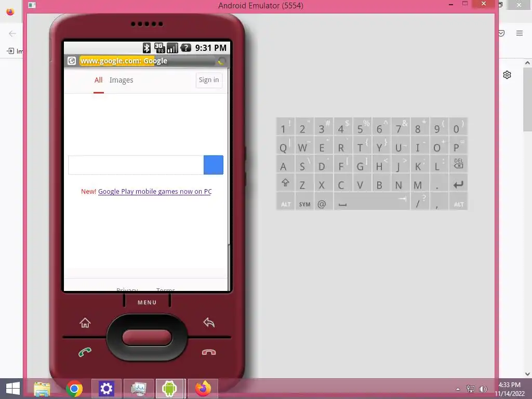The image size is (532, 399).
Task: Click the right ALT key
Action: [x=458, y=203]
